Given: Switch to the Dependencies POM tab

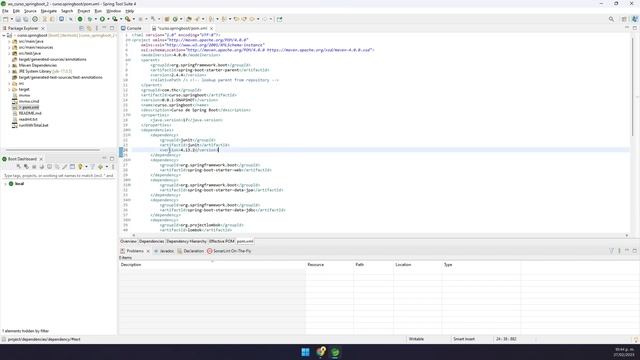Looking at the screenshot, I should [x=151, y=241].
